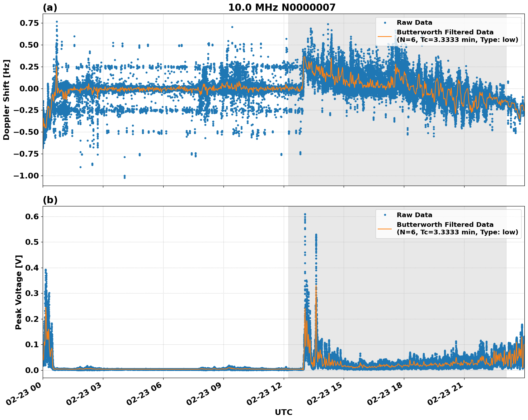Click the orange Butterworth line sample in panel (b) legend
Viewport: 528px width, 420px height.
tap(385, 229)
